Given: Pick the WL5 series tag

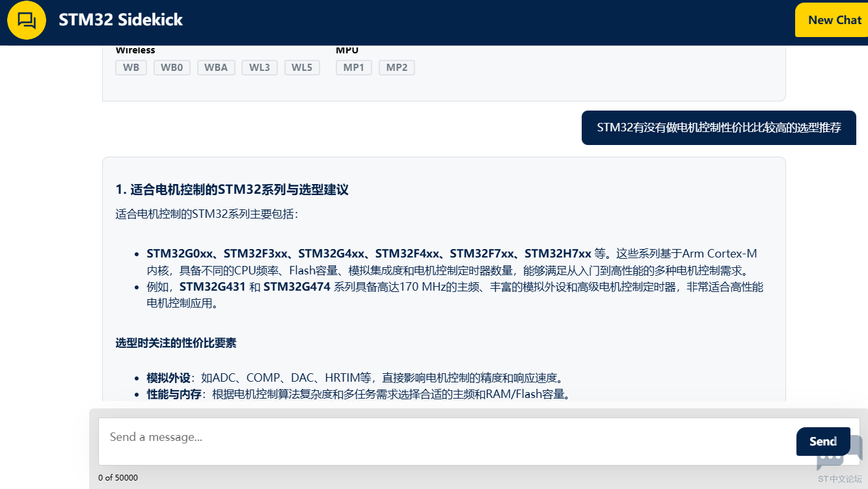Looking at the screenshot, I should [302, 68].
